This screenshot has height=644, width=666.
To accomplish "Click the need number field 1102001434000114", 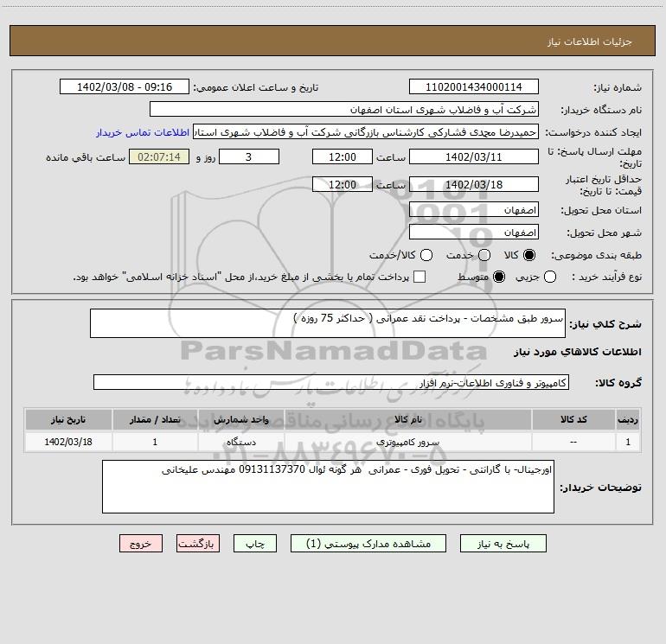I will pos(474,86).
